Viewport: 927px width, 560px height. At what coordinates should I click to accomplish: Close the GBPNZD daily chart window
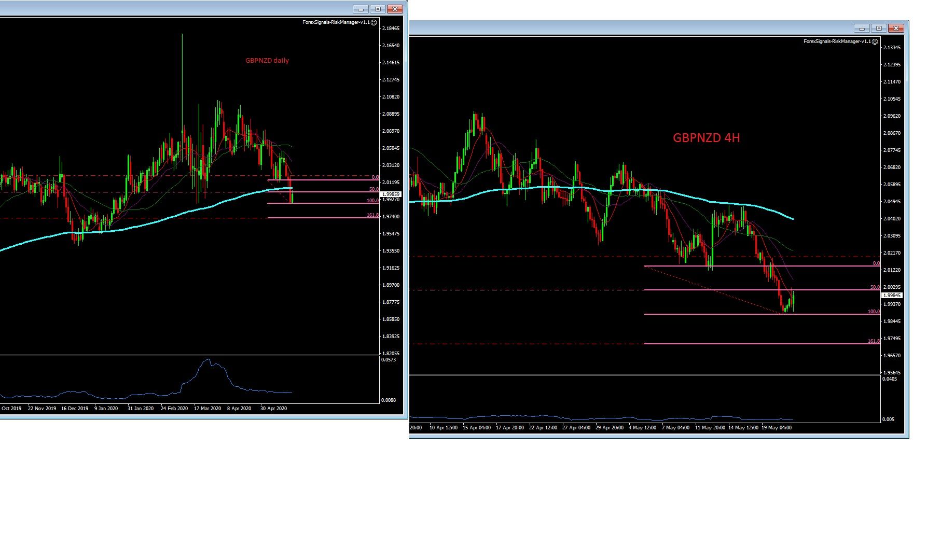point(395,9)
